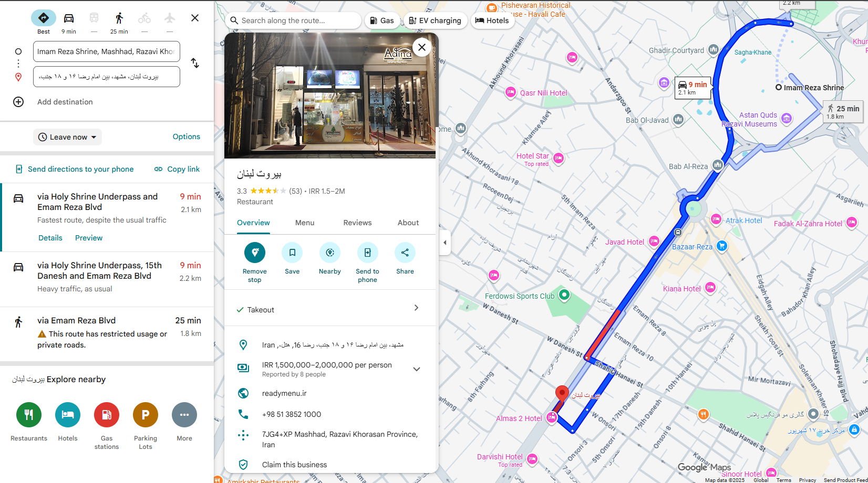
Task: Click the 9 min driving route label
Action: [693, 88]
